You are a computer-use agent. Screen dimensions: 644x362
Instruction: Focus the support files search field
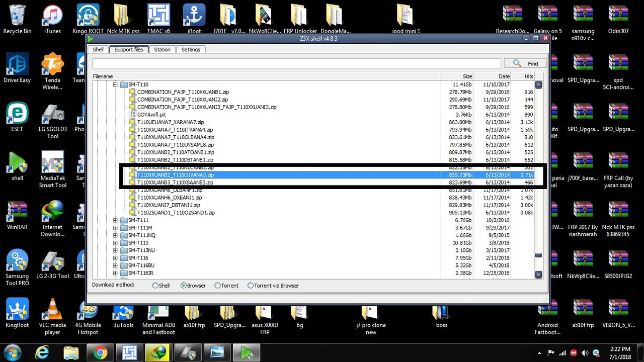296,63
